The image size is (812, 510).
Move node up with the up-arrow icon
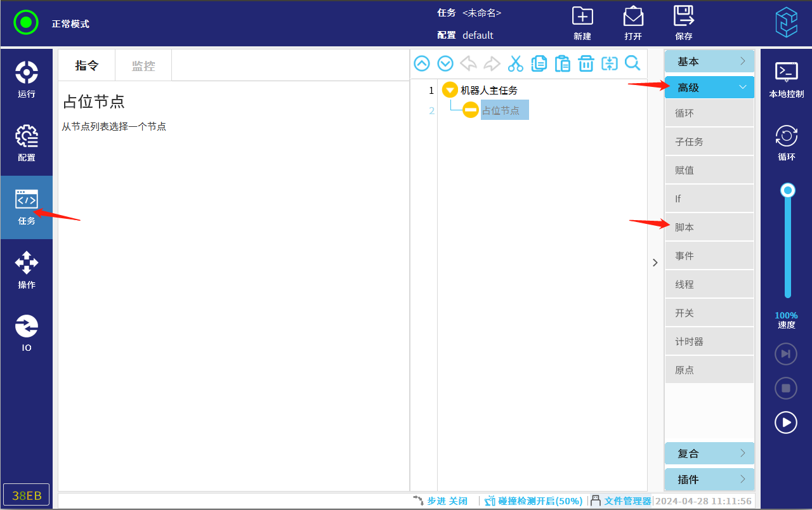click(422, 63)
